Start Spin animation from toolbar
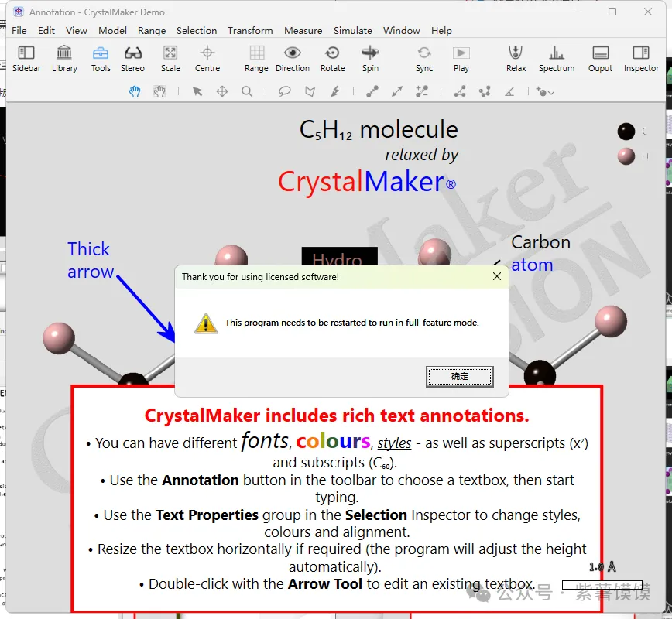 click(x=370, y=58)
